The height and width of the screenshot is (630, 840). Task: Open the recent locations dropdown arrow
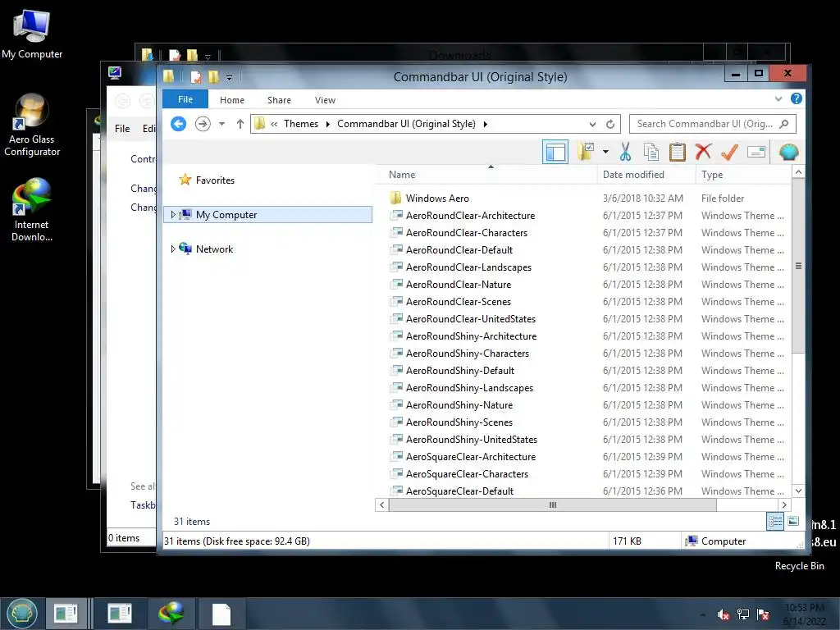pyautogui.click(x=221, y=124)
